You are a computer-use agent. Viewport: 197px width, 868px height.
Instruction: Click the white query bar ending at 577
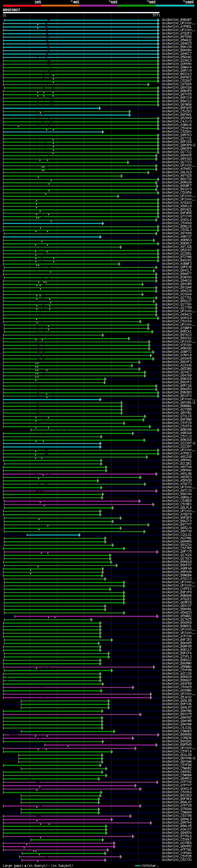click(x=81, y=13)
